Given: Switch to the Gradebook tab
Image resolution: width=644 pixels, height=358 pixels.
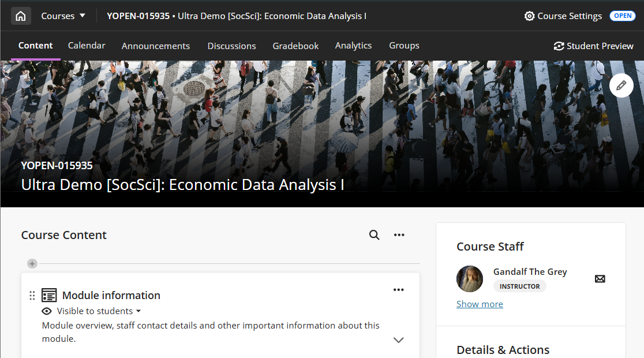Looking at the screenshot, I should tap(295, 46).
